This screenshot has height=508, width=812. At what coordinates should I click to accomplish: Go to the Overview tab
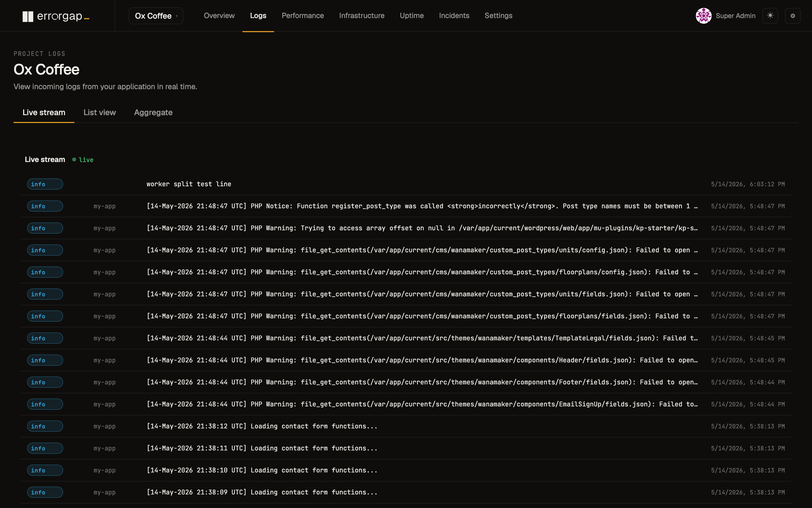219,16
